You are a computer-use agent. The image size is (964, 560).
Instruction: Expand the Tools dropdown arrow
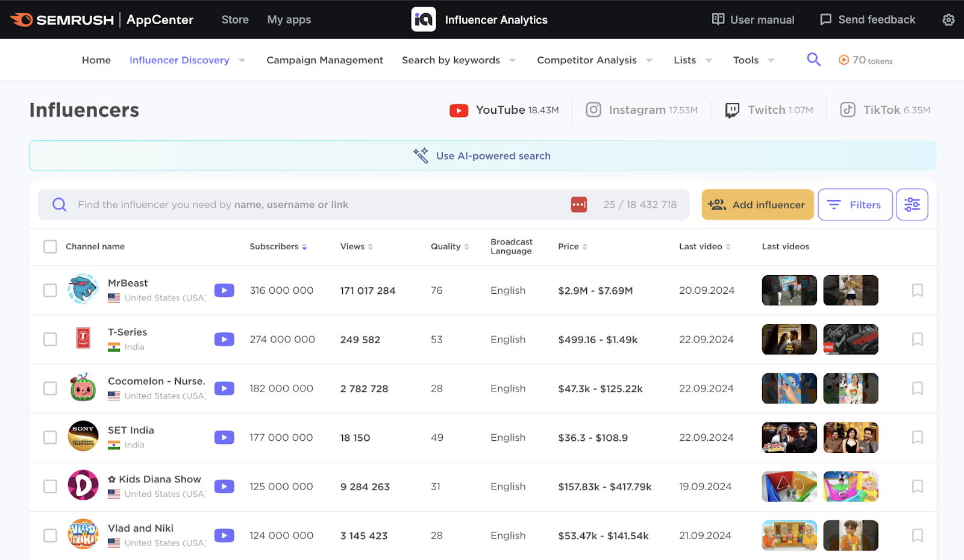[x=771, y=60]
